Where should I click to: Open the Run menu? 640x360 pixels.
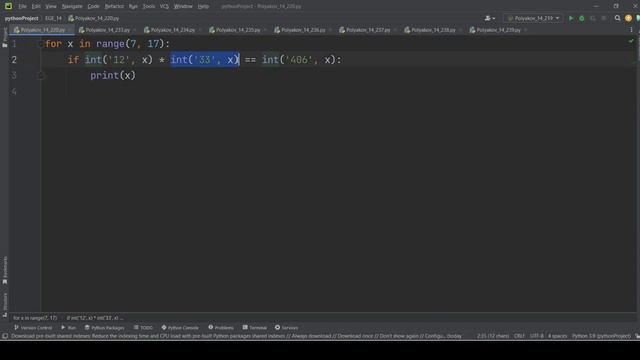point(133,6)
